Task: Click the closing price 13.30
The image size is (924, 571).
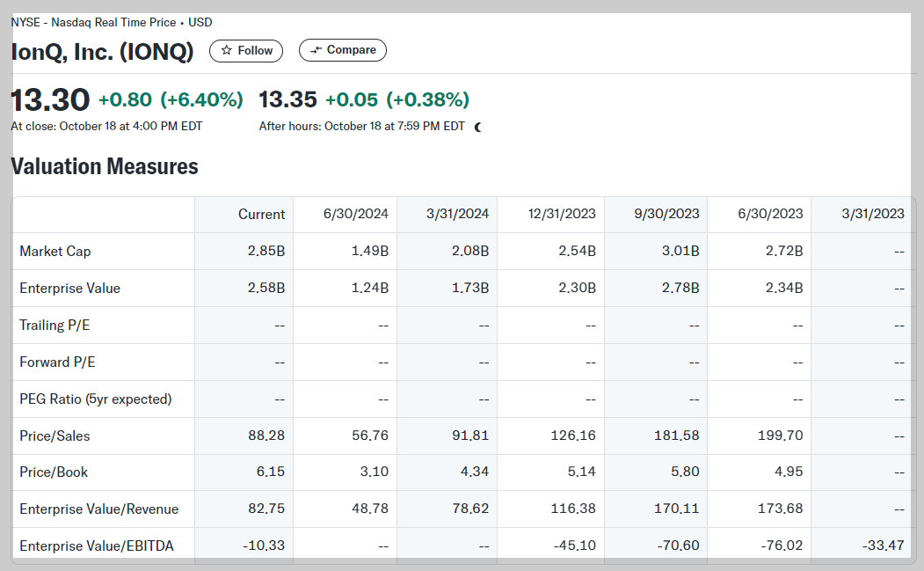Action: 50,99
